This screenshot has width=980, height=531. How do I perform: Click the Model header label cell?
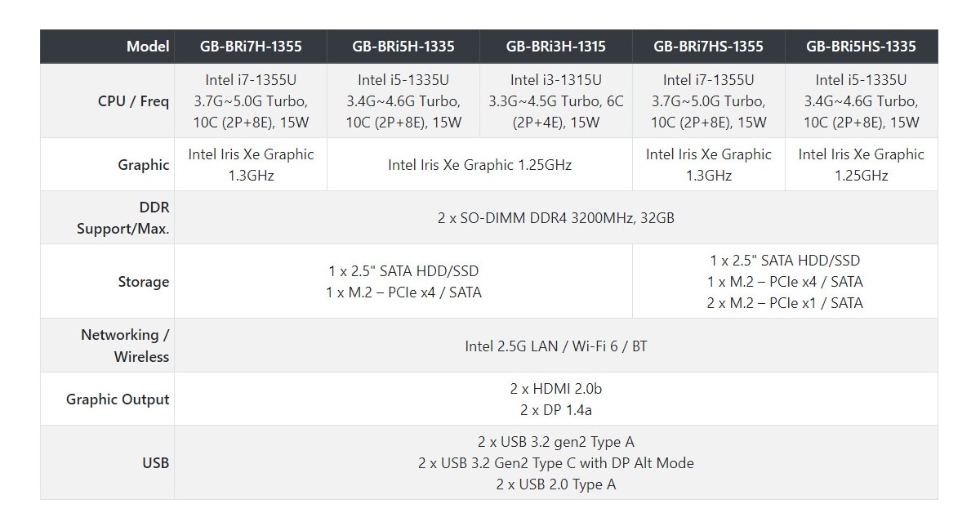[148, 47]
